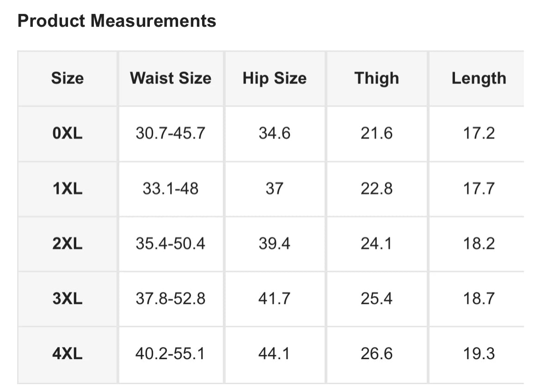Click the 0XL size row label
The image size is (541, 392).
(68, 133)
